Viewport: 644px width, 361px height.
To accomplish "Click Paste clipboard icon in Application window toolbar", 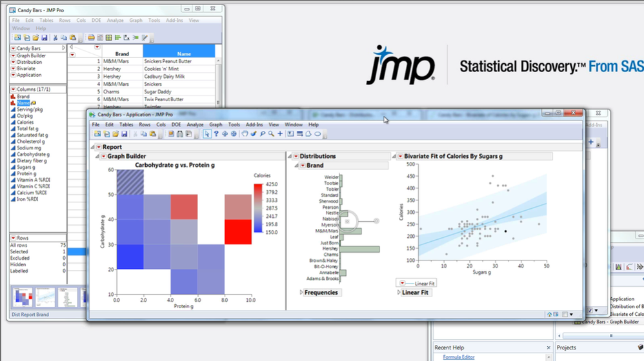I will (153, 133).
